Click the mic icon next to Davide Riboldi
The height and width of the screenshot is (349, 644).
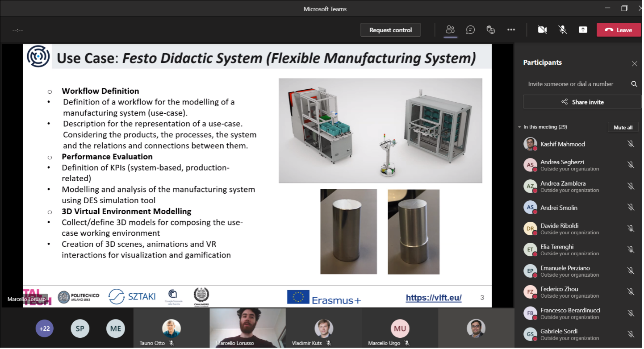[631, 229]
